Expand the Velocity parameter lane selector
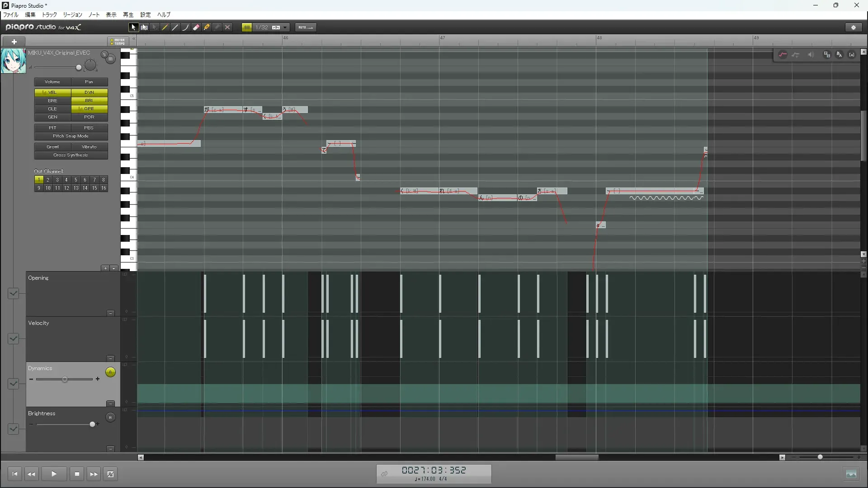The image size is (868, 488). pos(13,339)
